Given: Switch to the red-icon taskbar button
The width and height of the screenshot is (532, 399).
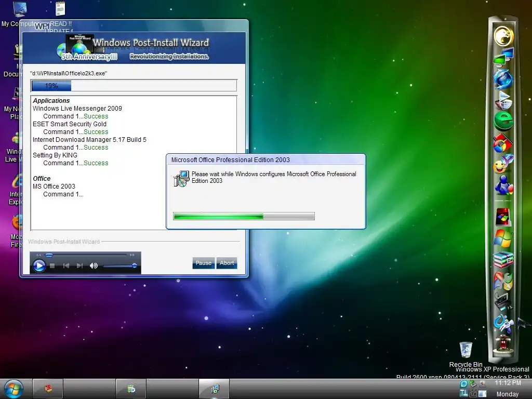Looking at the screenshot, I should point(48,389).
